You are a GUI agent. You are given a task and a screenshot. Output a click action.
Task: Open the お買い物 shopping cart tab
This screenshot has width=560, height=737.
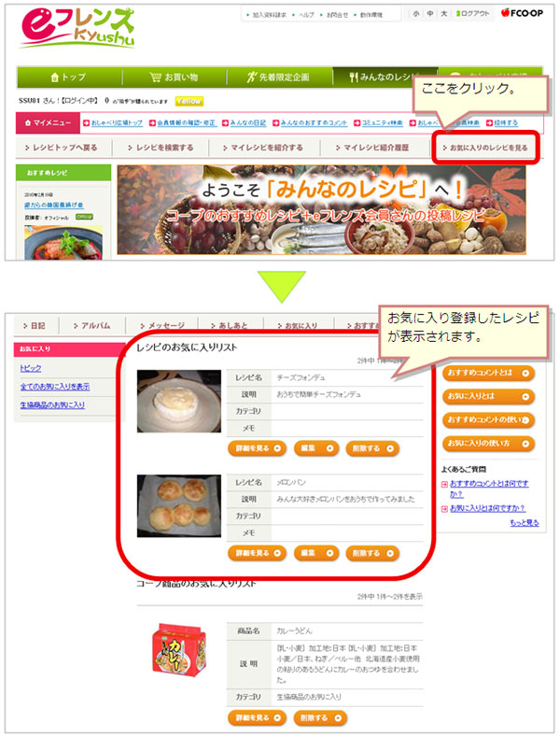pos(174,78)
